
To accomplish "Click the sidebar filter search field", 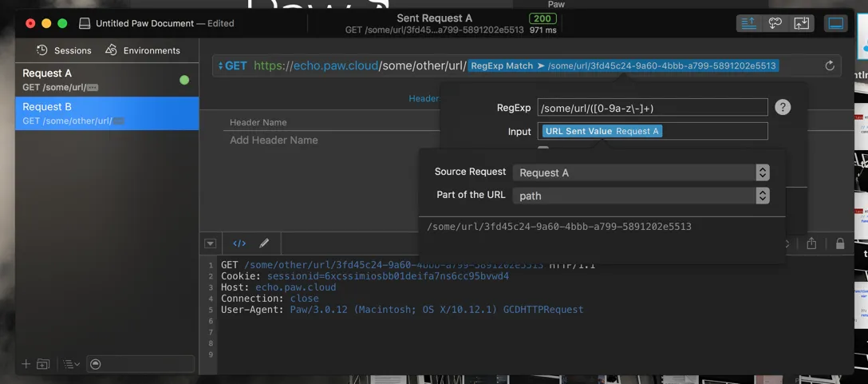I will [140, 364].
